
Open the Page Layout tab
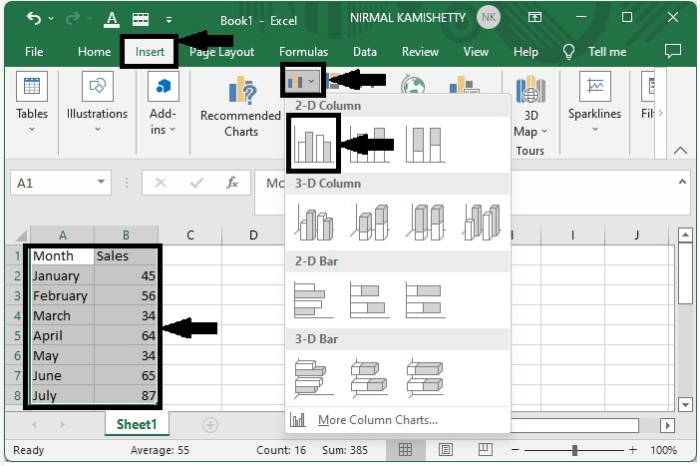point(222,52)
